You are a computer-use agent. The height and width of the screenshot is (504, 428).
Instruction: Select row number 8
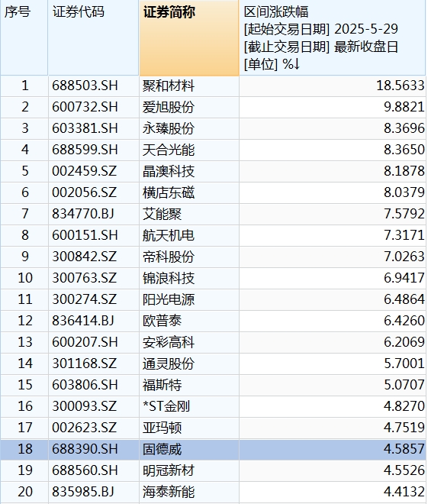(x=24, y=235)
